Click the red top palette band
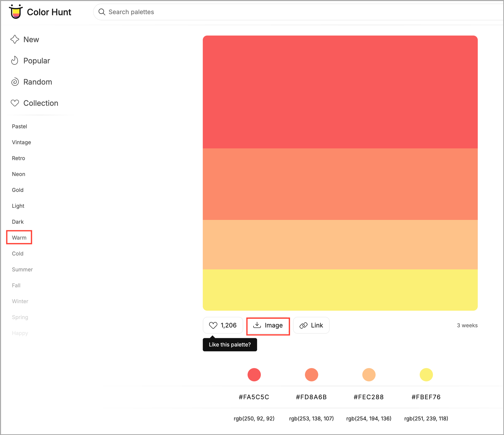Image resolution: width=504 pixels, height=435 pixels. pos(340,92)
